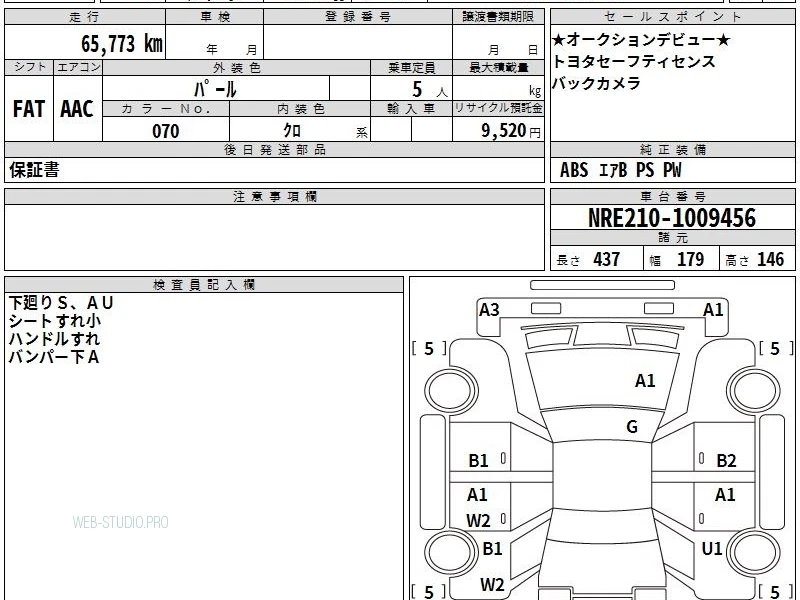Click バックカメラ line
Image resolution: width=800 pixels, height=600 pixels.
(596, 83)
